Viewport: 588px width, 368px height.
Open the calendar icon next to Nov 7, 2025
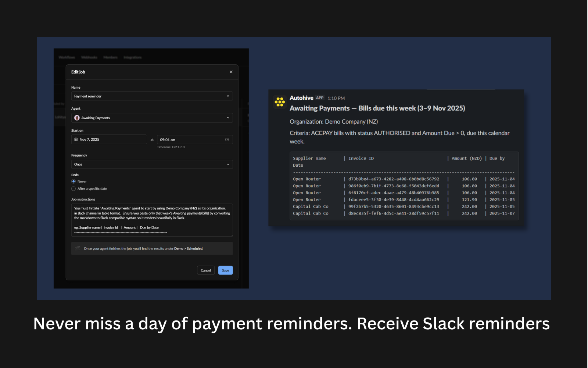point(76,139)
